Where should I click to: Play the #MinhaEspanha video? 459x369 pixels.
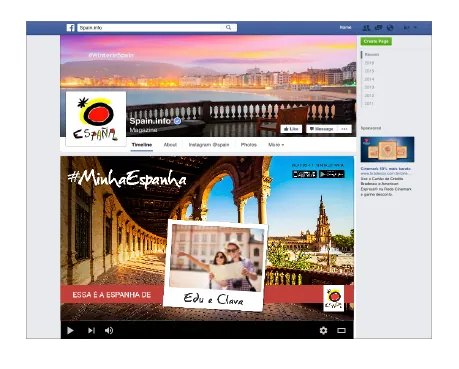click(x=70, y=330)
